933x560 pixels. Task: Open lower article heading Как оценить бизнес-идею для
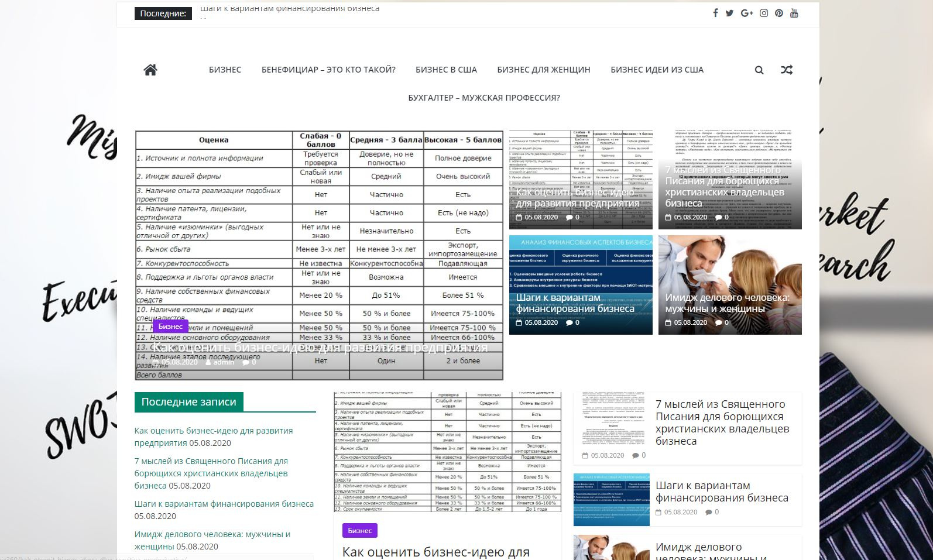[435, 552]
